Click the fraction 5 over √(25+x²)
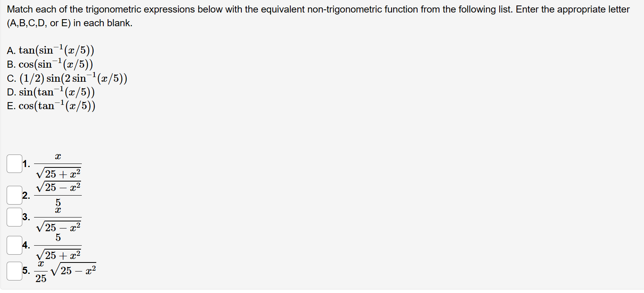The width and height of the screenshot is (644, 293). 58,246
